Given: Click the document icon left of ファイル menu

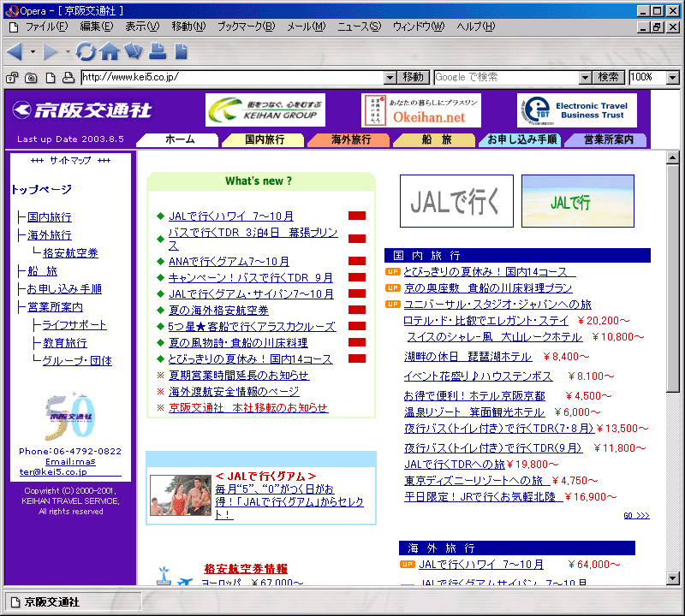Looking at the screenshot, I should point(14,27).
